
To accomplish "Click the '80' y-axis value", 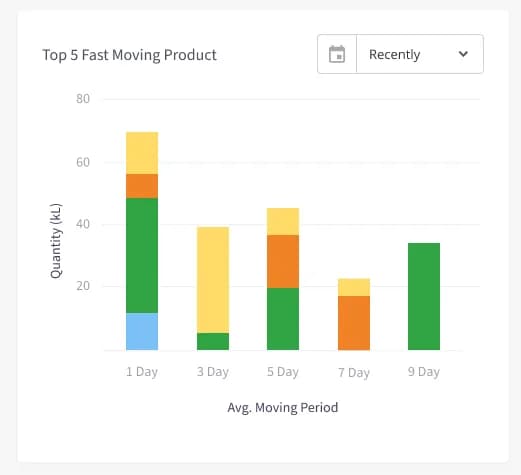I will point(83,99).
